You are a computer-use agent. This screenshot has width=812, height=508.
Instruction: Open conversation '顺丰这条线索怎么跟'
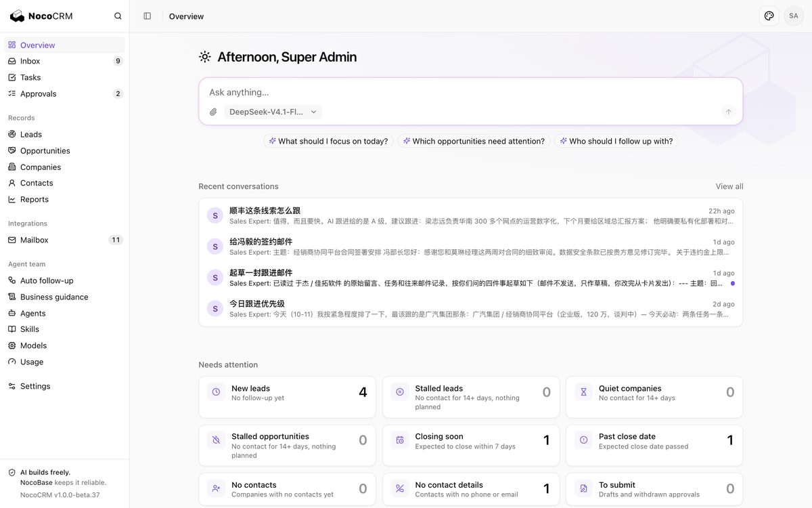point(470,215)
